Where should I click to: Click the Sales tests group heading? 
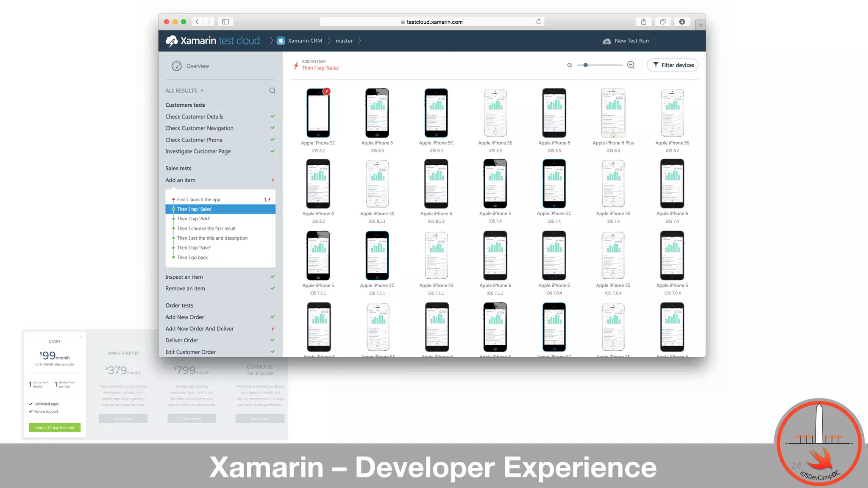(178, 169)
